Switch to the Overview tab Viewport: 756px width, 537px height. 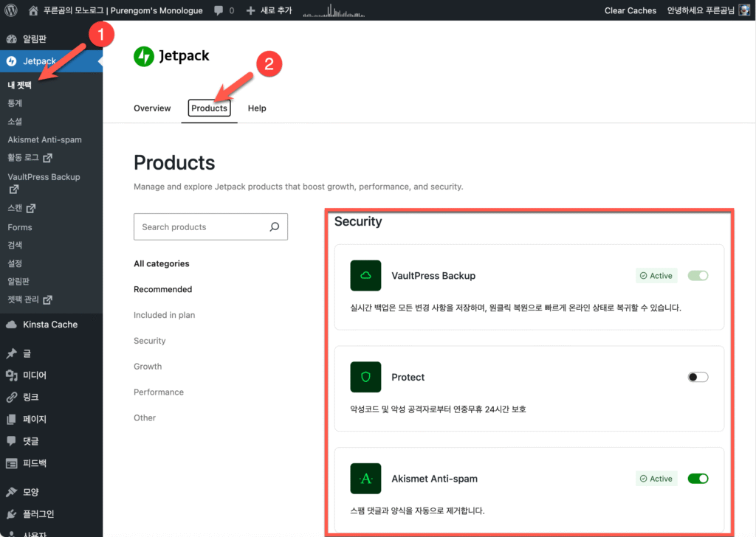(x=152, y=108)
